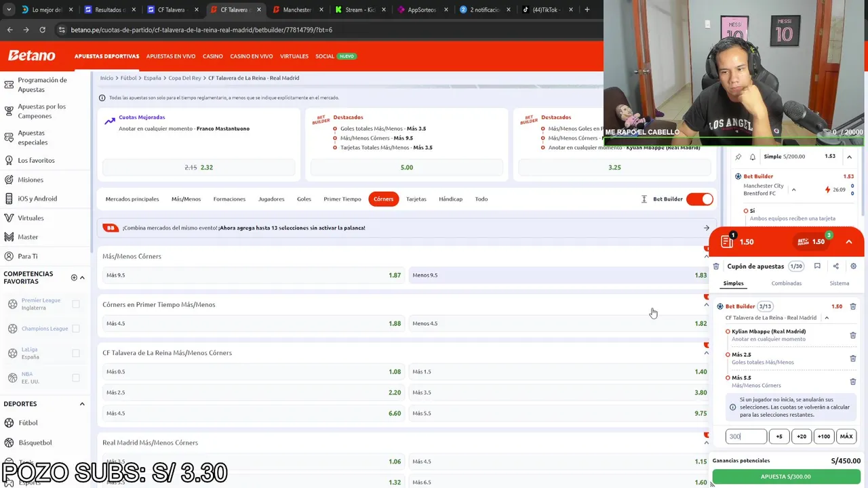Open the Bet Builder info banner arrow
Screen dimensions: 868x488
[706, 228]
